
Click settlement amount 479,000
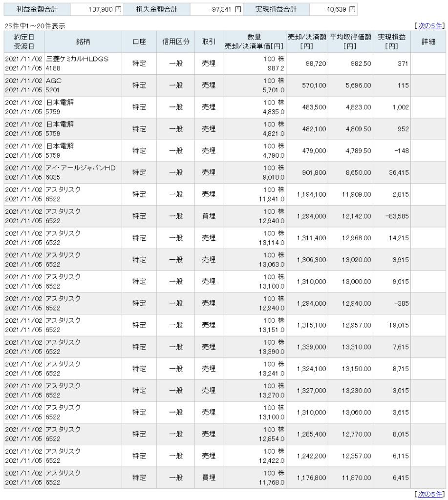(314, 151)
